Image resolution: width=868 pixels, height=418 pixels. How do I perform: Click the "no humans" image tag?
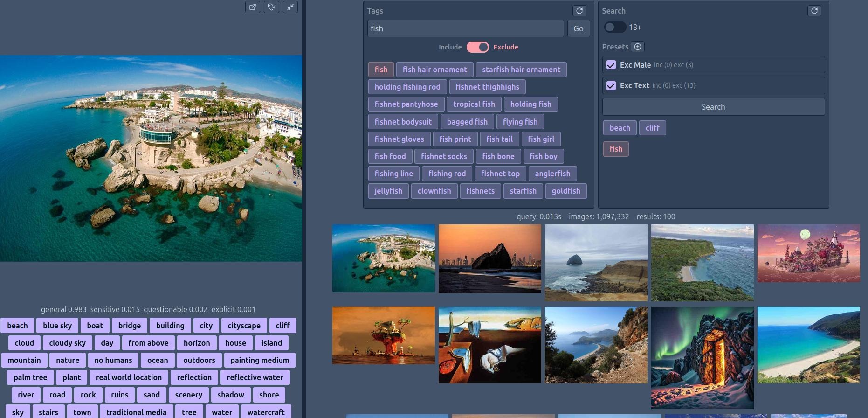113,360
